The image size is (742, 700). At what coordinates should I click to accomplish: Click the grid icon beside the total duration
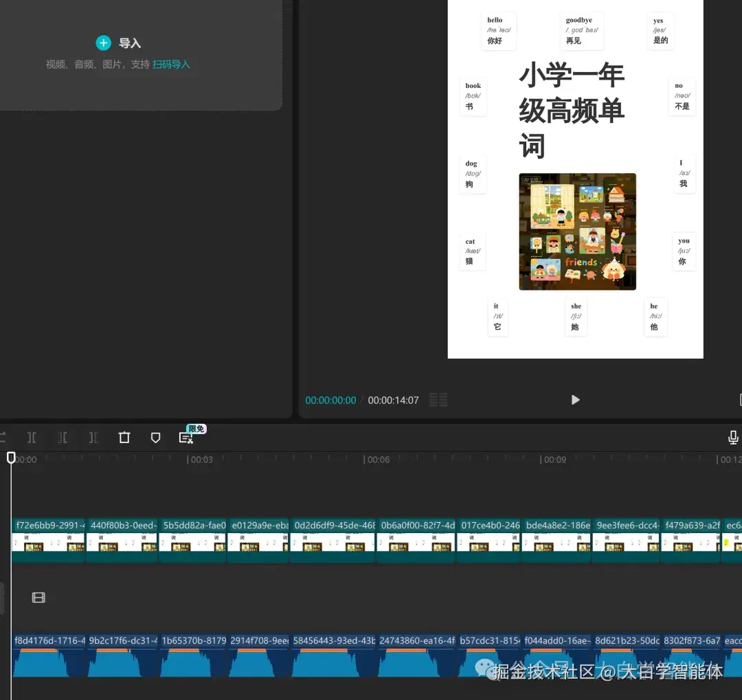[x=438, y=400]
